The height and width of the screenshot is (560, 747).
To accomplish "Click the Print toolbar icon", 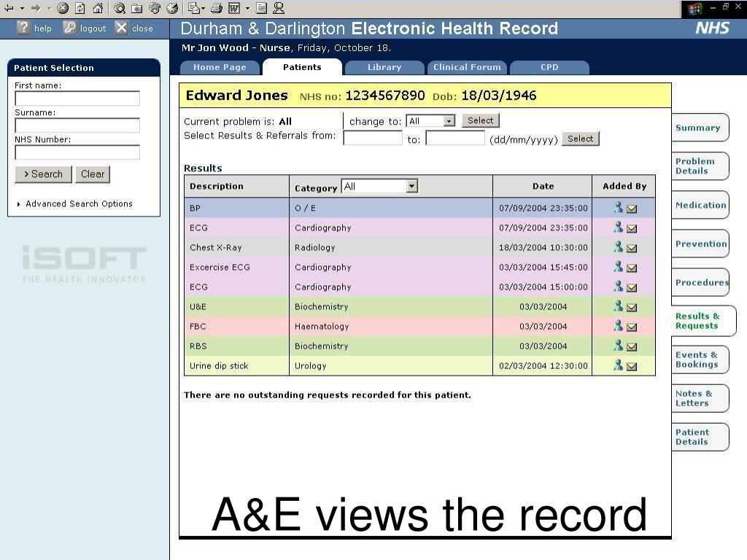I will (x=217, y=7).
